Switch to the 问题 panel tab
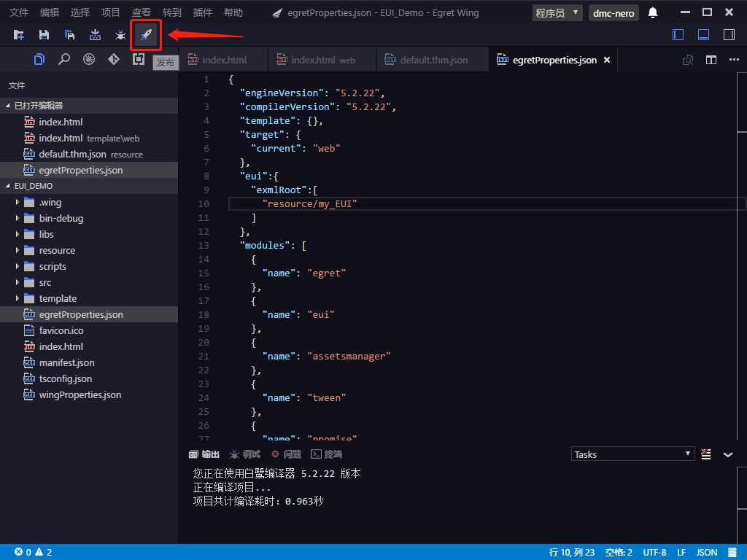 pos(287,454)
